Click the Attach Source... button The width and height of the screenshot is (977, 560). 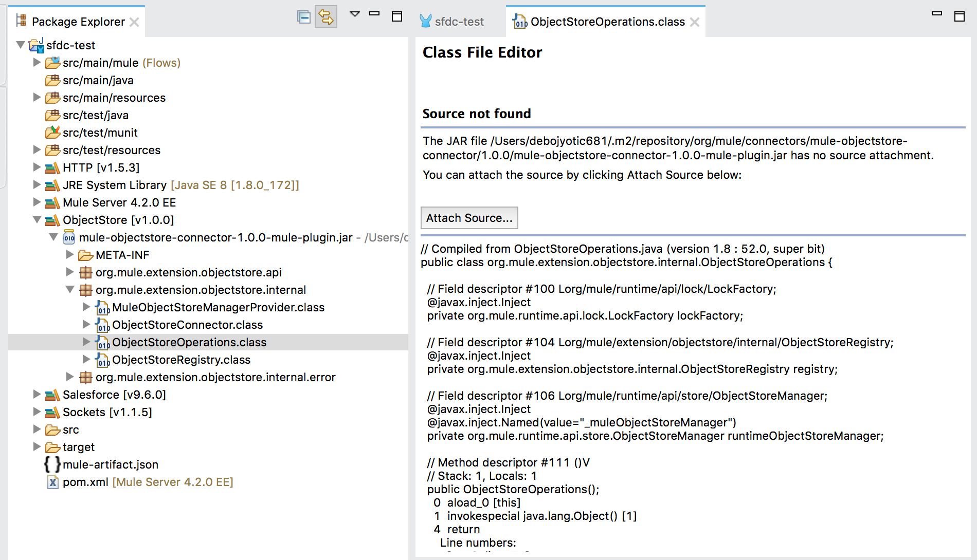point(469,218)
